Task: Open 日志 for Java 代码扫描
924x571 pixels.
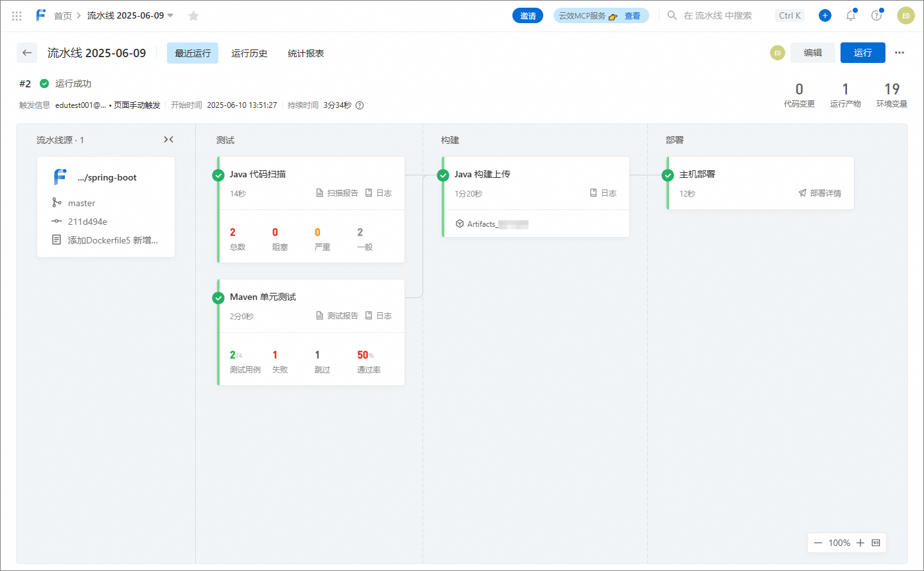Action: (x=378, y=193)
